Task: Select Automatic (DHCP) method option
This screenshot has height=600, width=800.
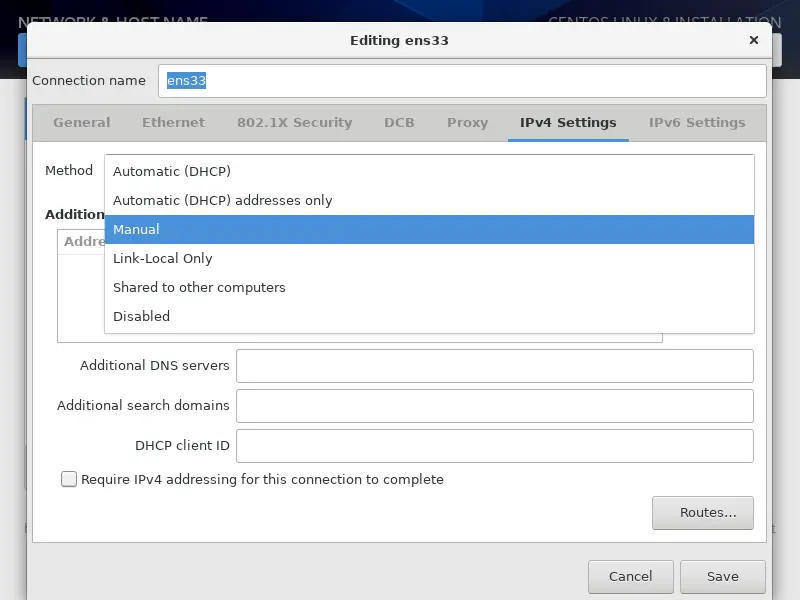Action: coord(171,171)
